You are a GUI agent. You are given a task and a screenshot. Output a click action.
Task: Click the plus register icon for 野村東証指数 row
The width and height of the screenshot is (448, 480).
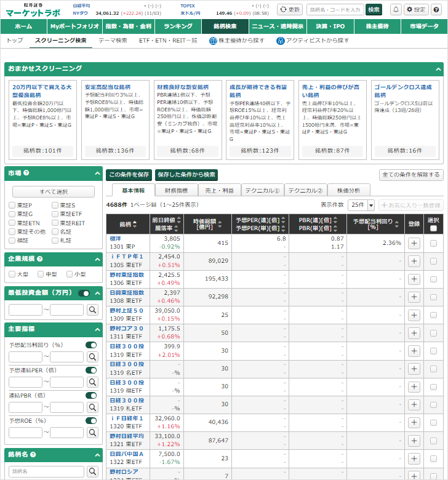[x=414, y=279]
